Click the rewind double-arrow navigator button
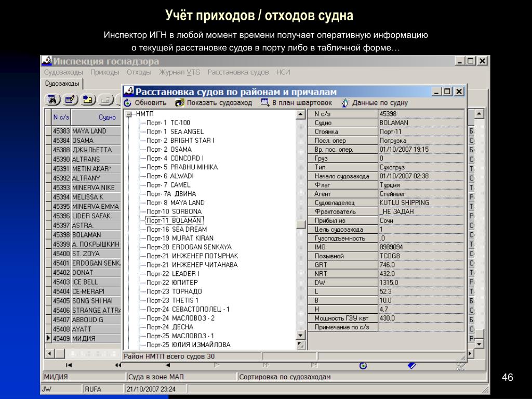 (118, 365)
